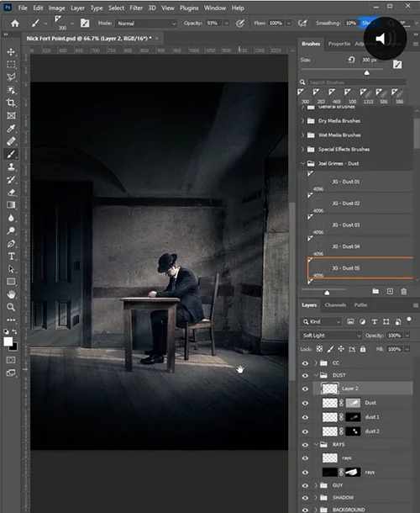Click delete brush trash icon

coord(404,291)
